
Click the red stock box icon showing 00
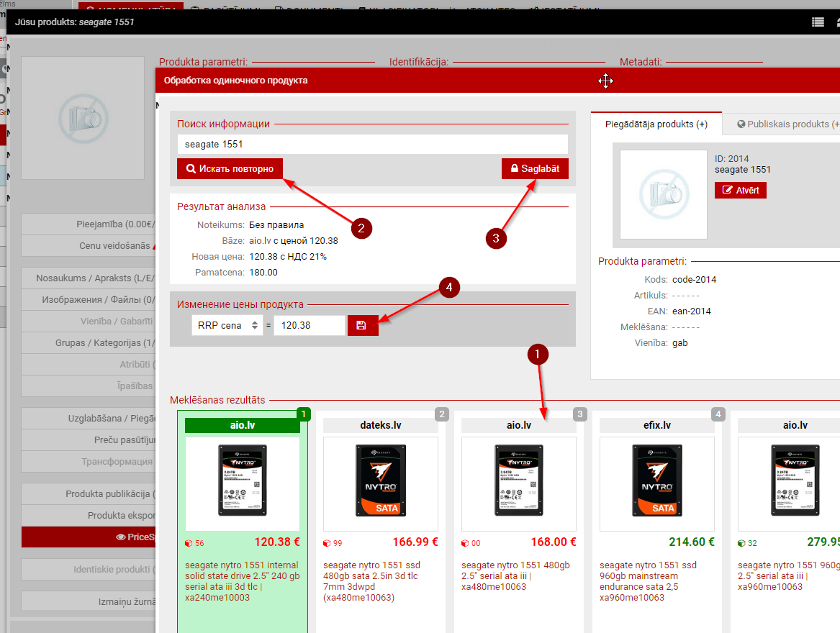(x=466, y=543)
